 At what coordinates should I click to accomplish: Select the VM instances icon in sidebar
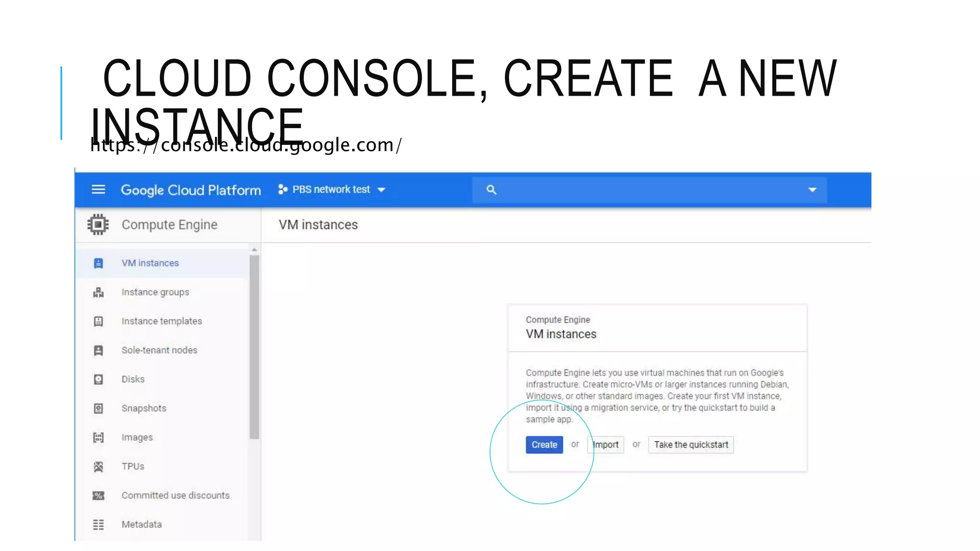pyautogui.click(x=98, y=263)
